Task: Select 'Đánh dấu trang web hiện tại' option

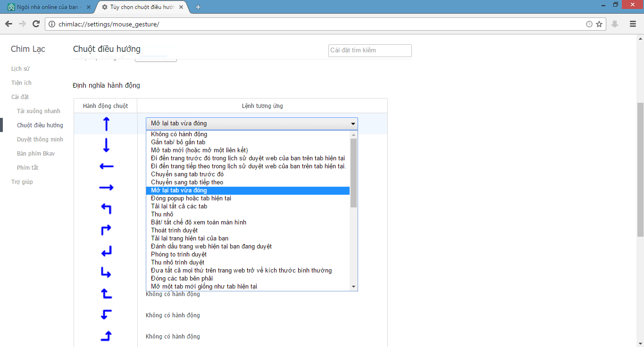Action: (x=248, y=247)
